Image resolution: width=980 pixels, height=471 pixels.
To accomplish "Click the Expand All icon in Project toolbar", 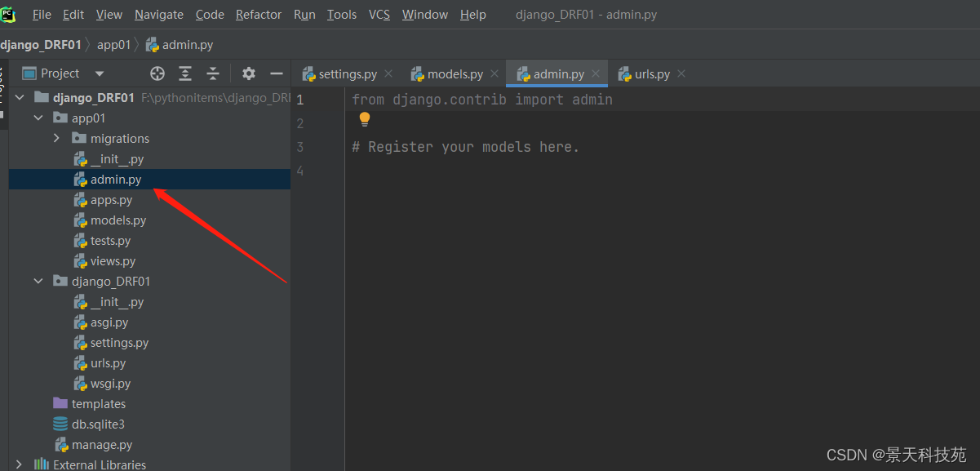I will pos(185,73).
